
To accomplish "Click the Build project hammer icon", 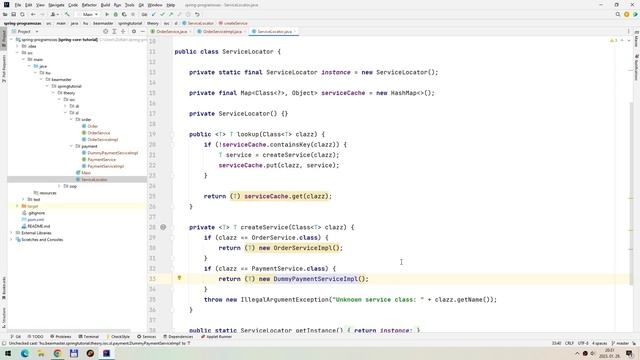I will (x=67, y=14).
